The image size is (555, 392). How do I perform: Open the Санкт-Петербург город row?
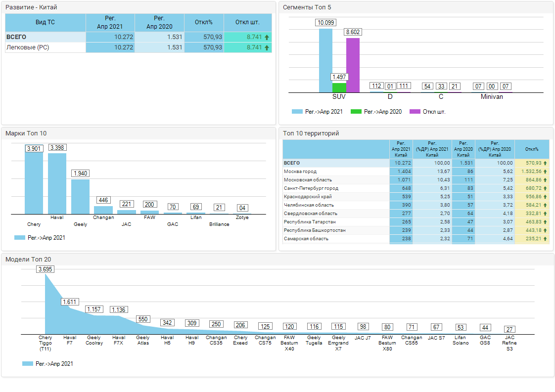[311, 188]
